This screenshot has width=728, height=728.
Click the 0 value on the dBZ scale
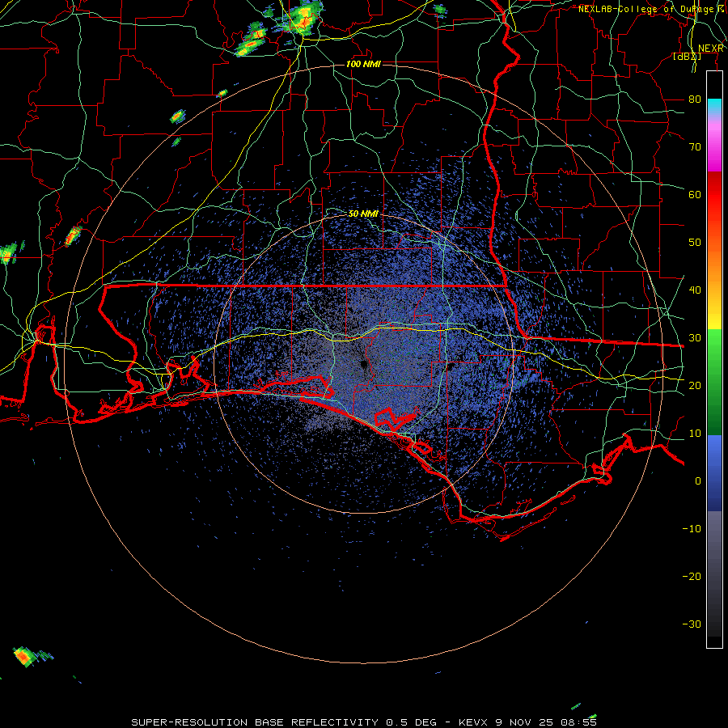pos(698,481)
